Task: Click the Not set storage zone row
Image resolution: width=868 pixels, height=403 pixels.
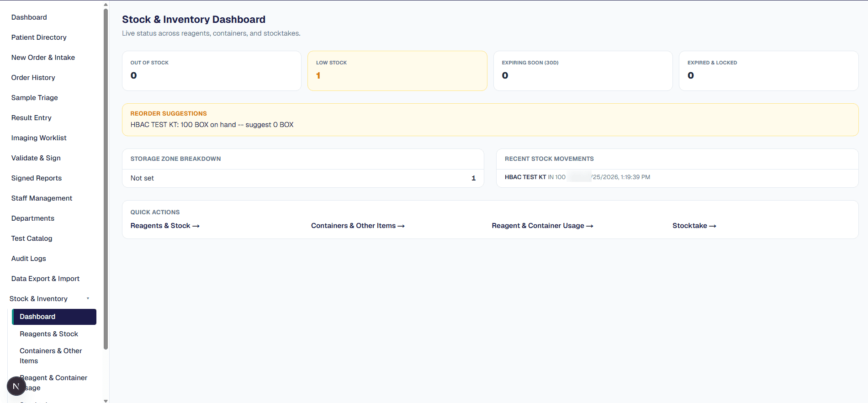Action: tap(303, 178)
